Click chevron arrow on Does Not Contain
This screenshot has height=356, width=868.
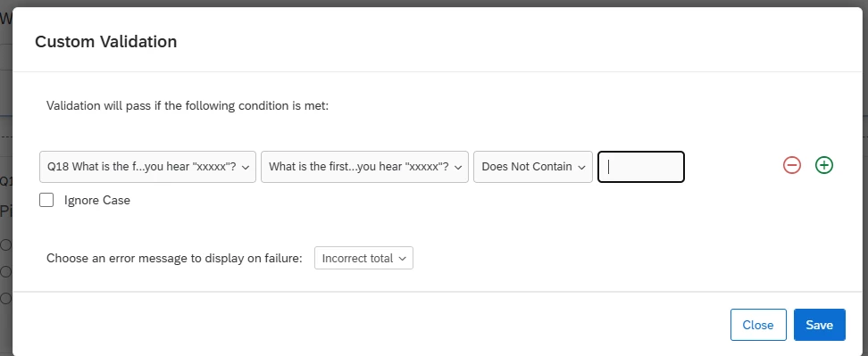pos(582,167)
